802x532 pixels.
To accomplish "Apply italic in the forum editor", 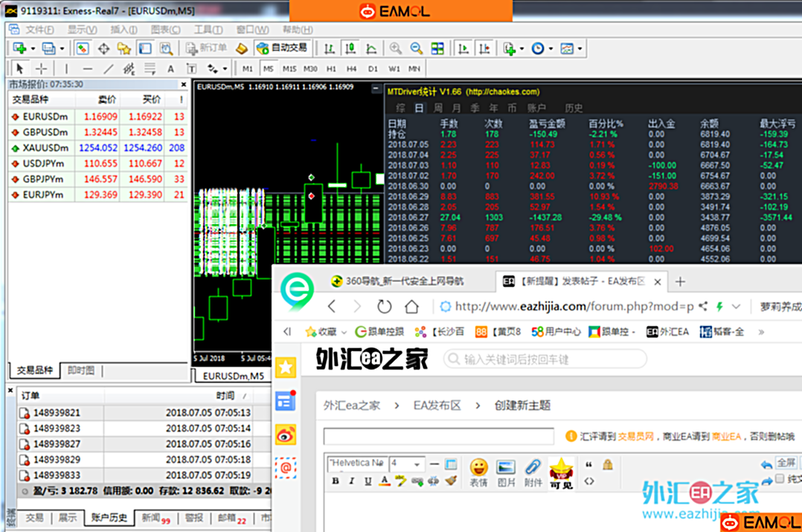I will pyautogui.click(x=352, y=481).
